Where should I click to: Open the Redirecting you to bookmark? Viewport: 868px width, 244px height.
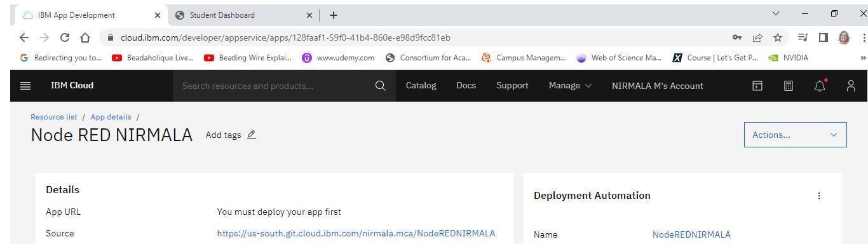point(61,58)
